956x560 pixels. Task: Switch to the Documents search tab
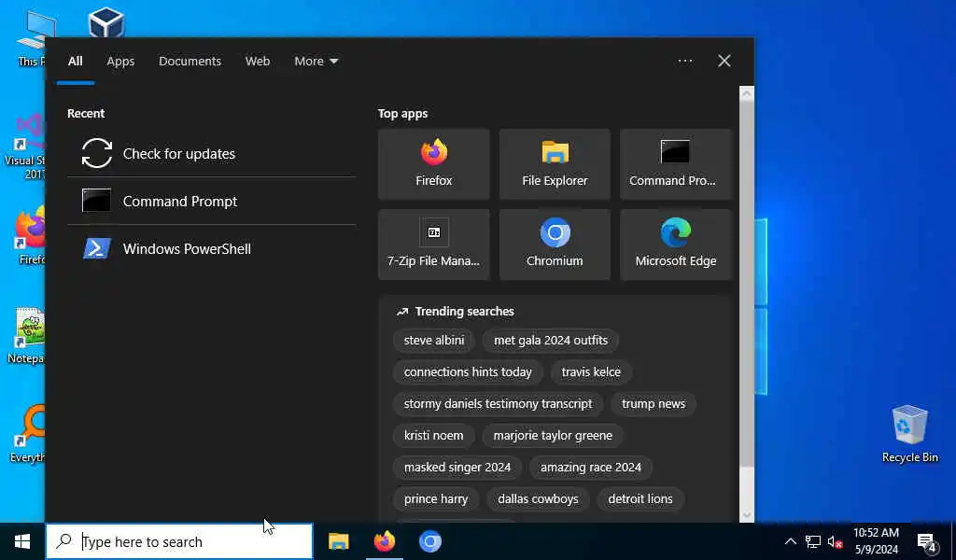click(190, 62)
